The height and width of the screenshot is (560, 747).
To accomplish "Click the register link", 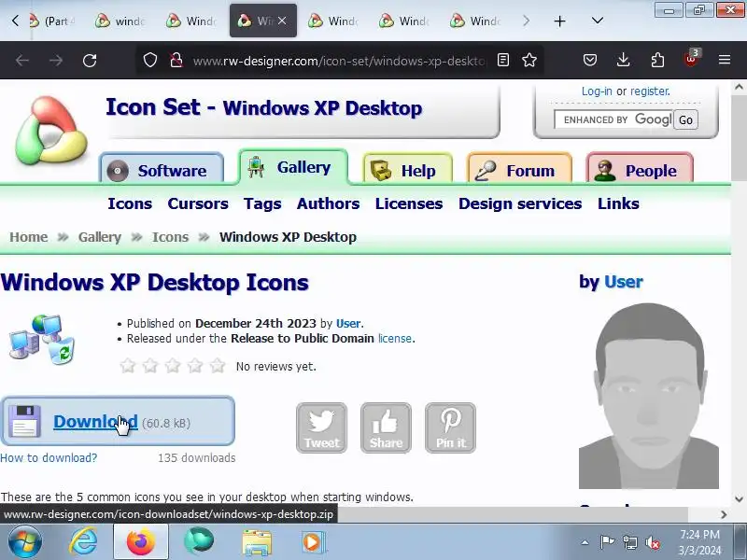I will 650,91.
